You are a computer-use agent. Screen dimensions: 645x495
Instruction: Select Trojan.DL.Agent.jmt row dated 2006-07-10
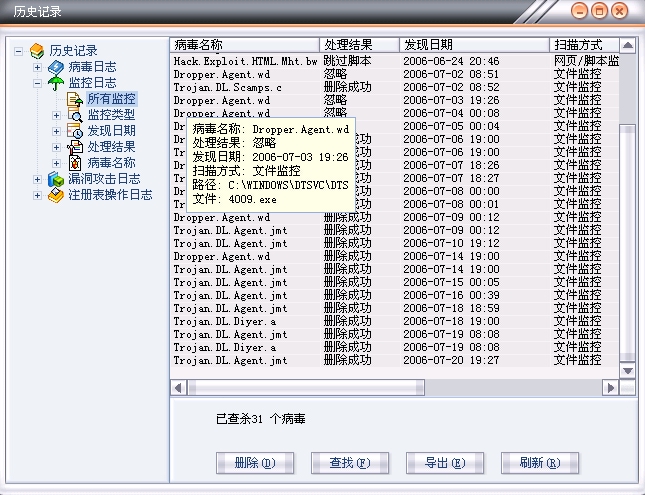point(394,243)
